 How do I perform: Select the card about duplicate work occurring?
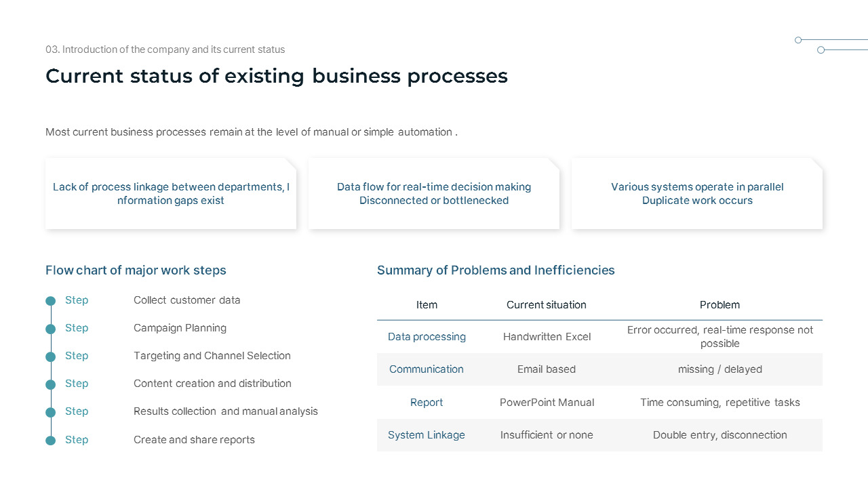click(697, 194)
